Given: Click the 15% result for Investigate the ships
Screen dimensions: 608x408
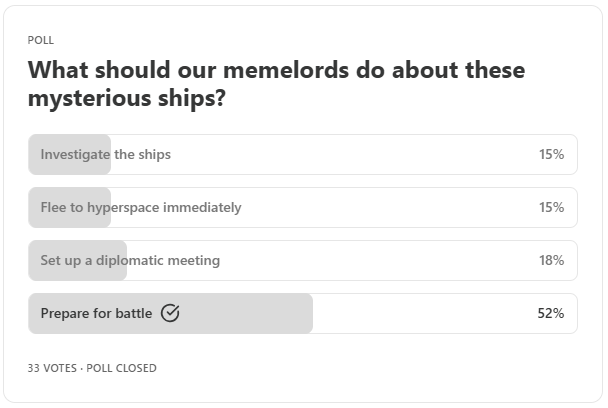Looking at the screenshot, I should point(551,155).
